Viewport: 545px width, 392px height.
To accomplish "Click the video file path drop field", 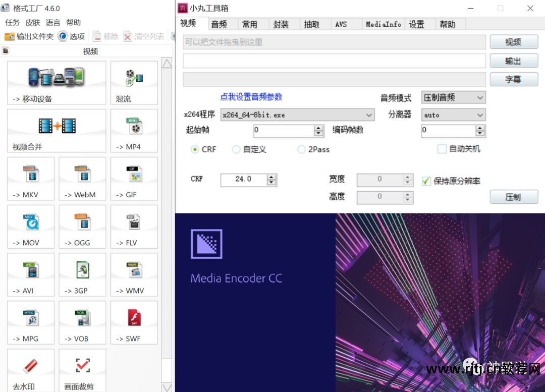I will coord(335,42).
